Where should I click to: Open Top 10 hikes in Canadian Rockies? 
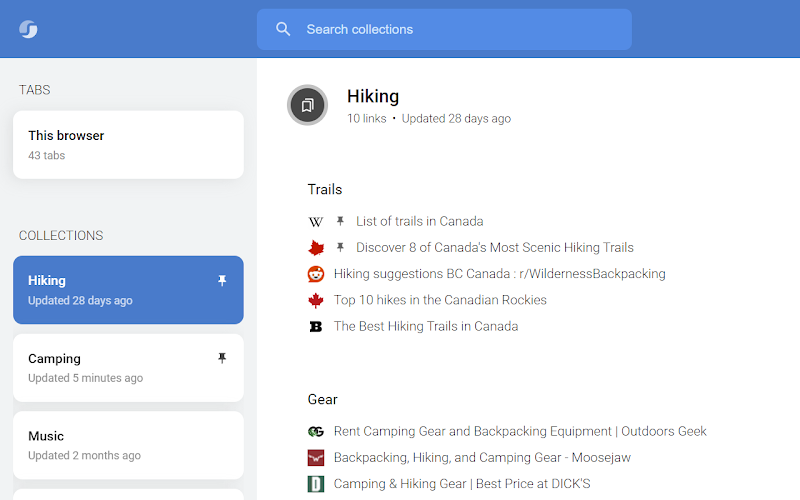click(x=440, y=300)
